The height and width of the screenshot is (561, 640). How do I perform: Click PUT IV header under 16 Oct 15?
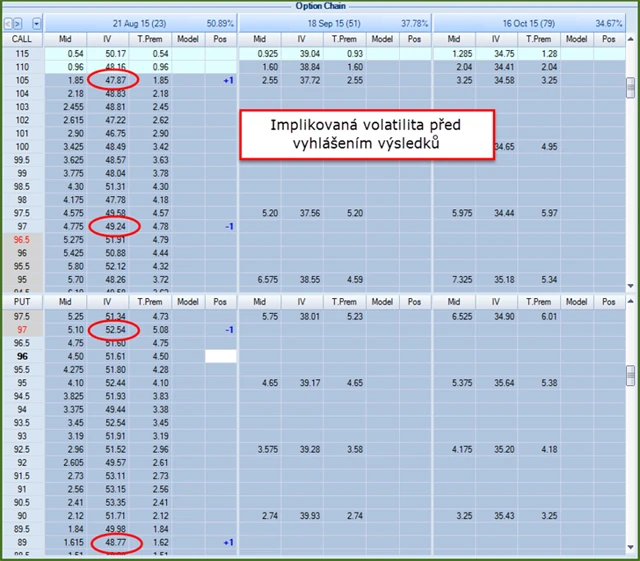click(496, 302)
